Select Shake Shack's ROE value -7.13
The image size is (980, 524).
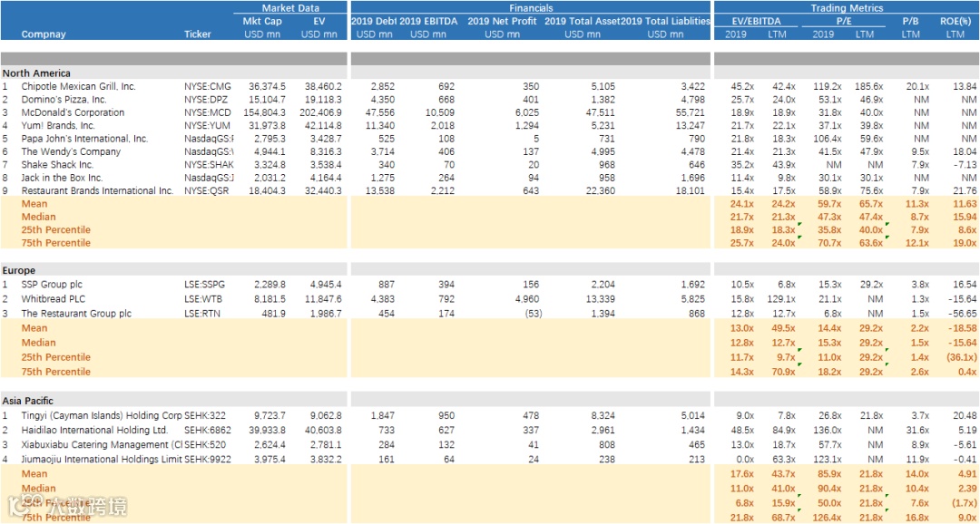click(x=965, y=165)
